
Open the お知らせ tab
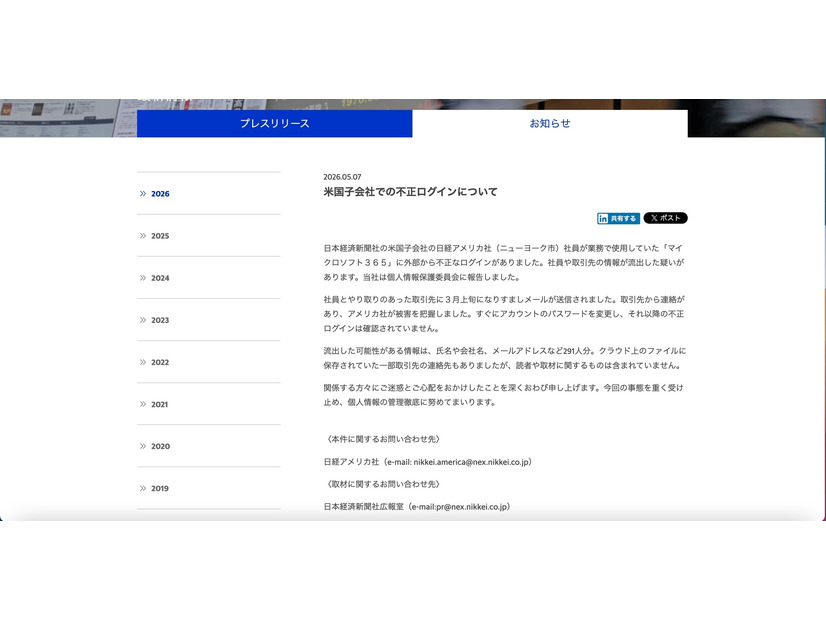click(550, 124)
